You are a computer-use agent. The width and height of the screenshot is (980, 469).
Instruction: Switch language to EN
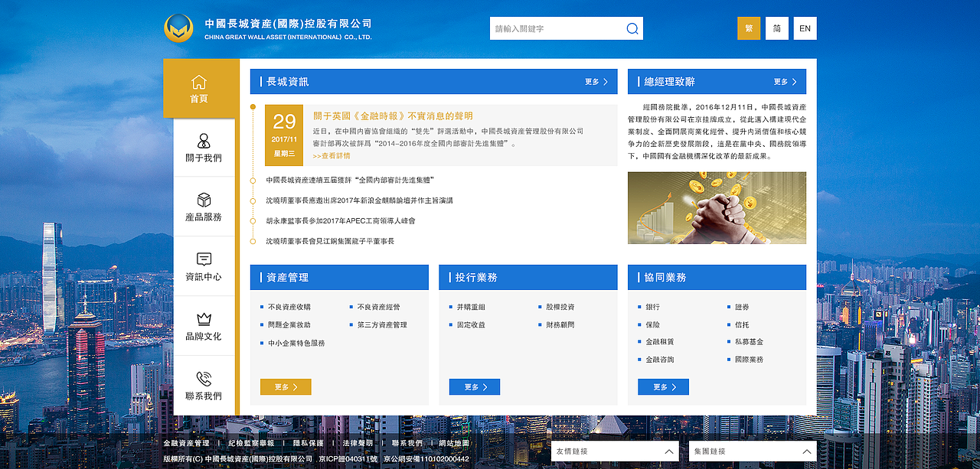point(805,28)
